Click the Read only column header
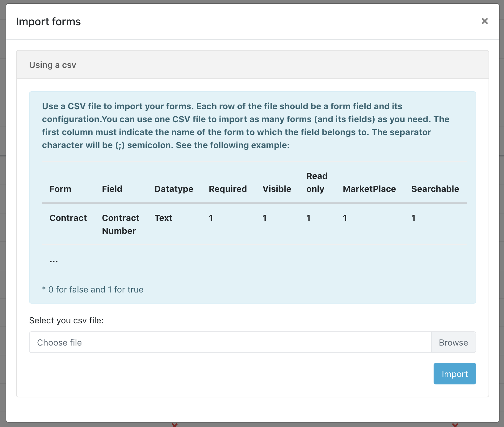 click(317, 182)
